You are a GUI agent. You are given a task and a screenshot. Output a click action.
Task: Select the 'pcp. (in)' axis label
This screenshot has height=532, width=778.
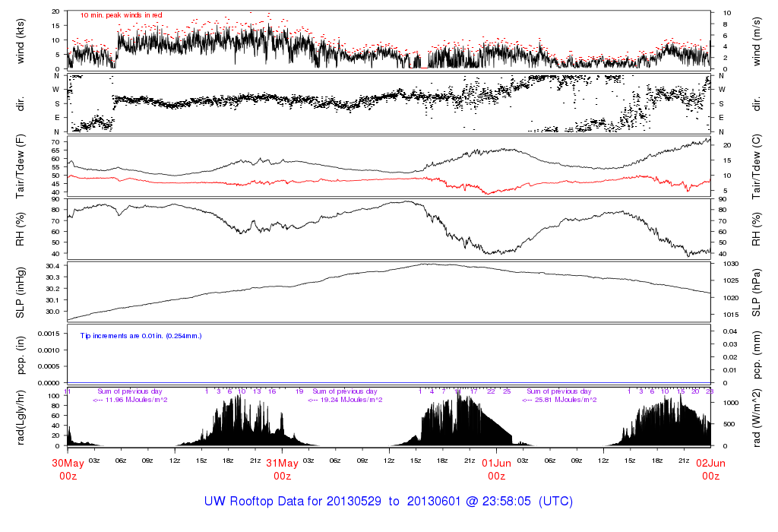tap(21, 354)
